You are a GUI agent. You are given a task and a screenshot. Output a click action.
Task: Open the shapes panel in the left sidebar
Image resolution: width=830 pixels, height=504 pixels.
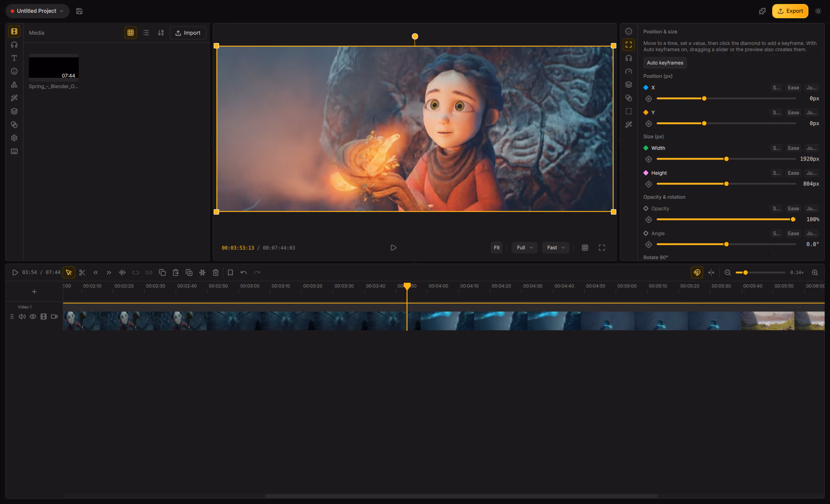pyautogui.click(x=14, y=85)
